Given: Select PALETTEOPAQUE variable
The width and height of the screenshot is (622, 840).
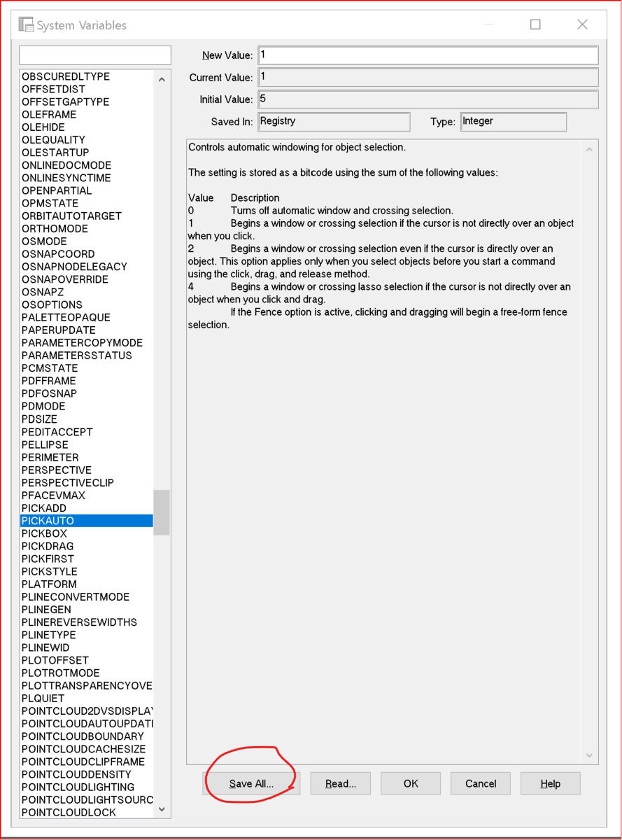Looking at the screenshot, I should click(66, 317).
